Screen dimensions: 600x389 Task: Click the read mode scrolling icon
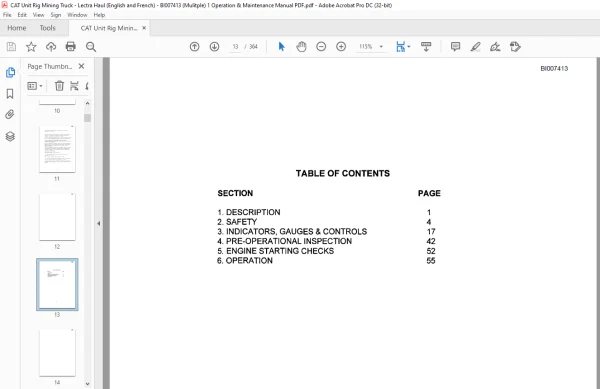click(426, 47)
